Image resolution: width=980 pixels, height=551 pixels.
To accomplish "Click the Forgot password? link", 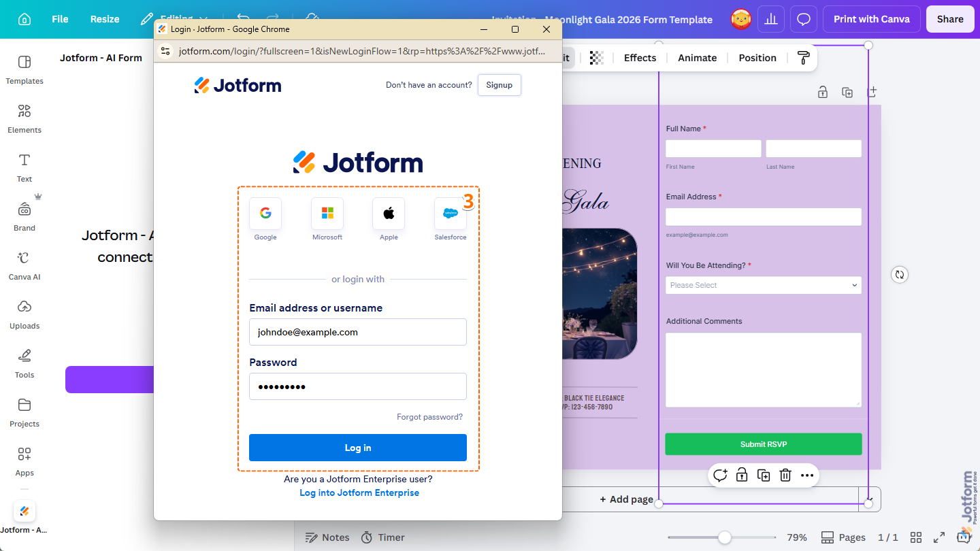I will [x=429, y=417].
